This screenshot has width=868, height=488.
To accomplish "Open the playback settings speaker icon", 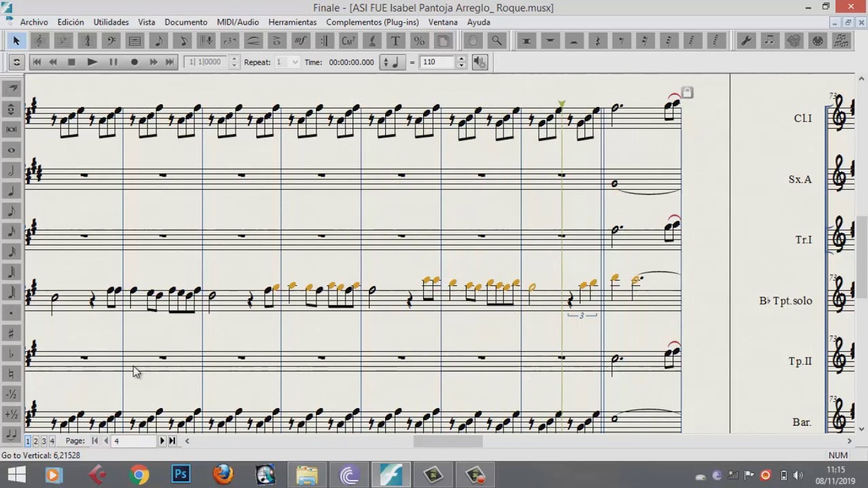I will coord(479,62).
